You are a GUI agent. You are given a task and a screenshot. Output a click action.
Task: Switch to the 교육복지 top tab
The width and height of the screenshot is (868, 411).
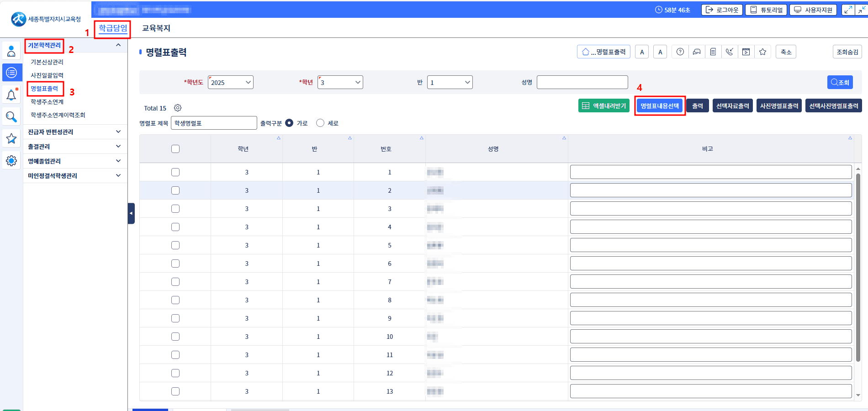point(156,28)
